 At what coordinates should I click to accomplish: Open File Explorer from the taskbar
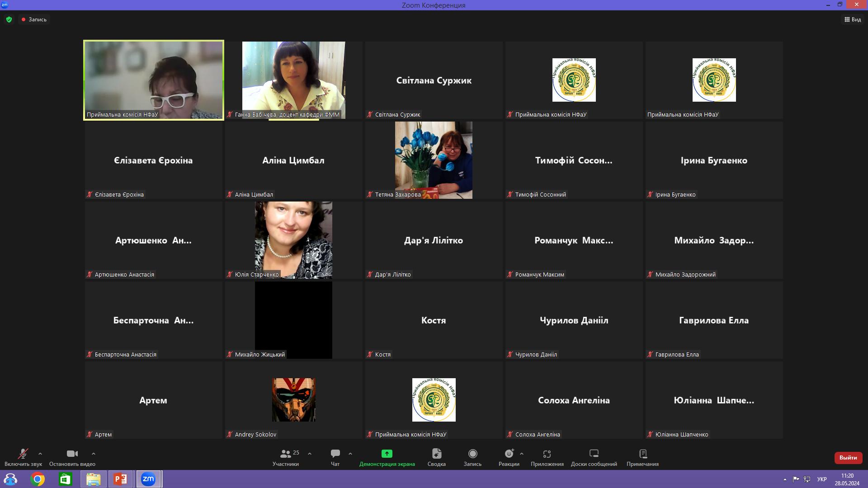(x=93, y=479)
